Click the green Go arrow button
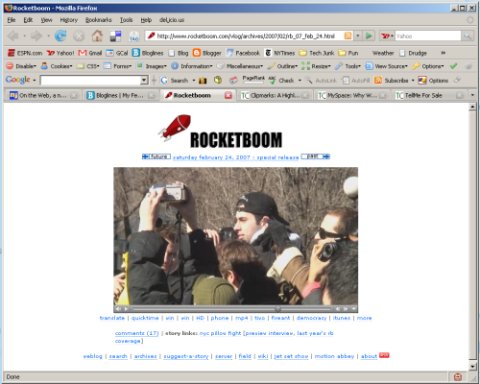 coord(369,36)
